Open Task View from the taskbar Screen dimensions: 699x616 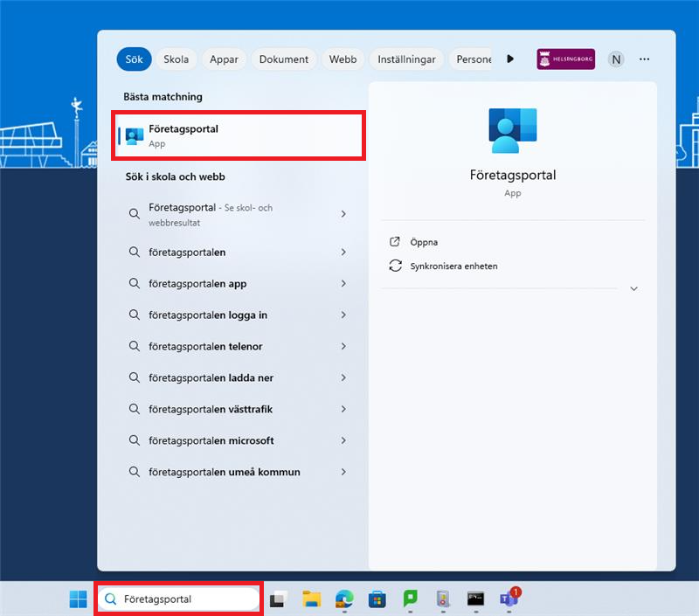pos(279,599)
